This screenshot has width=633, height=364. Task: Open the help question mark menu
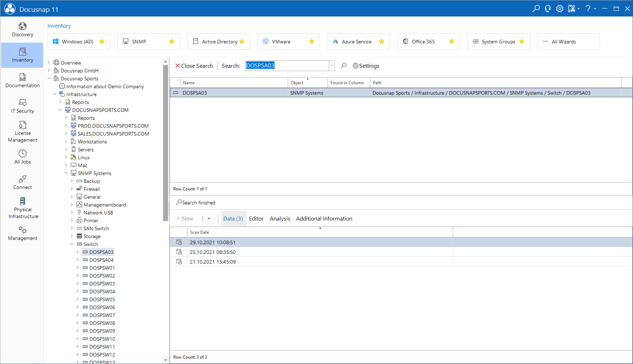coord(588,9)
